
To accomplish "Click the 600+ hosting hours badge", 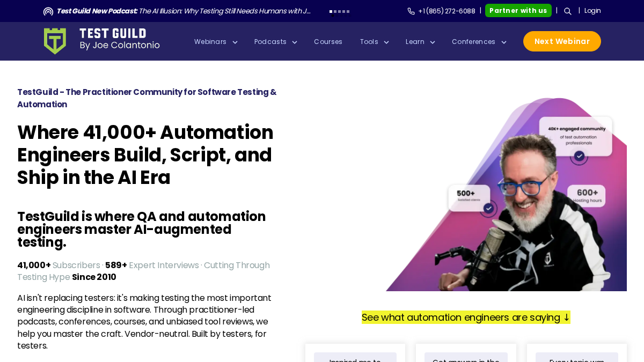I will coord(586,196).
